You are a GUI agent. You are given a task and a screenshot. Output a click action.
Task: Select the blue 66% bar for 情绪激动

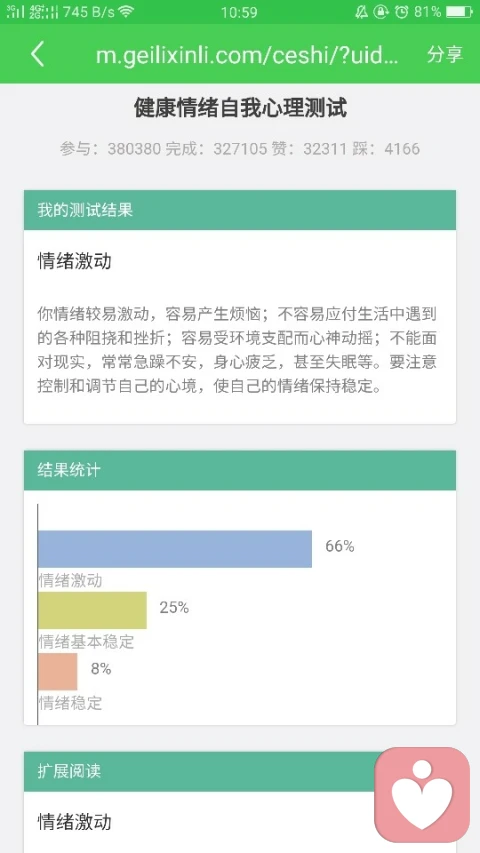[x=175, y=549]
